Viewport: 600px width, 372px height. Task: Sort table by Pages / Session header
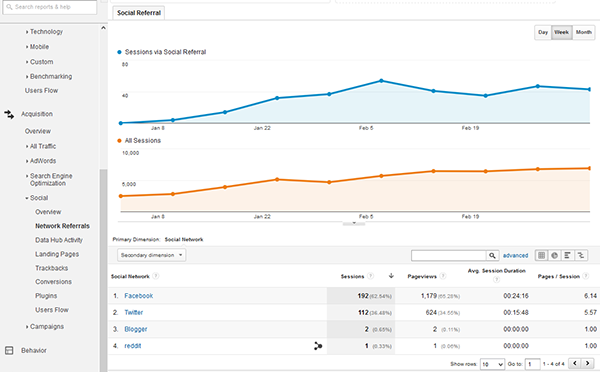click(559, 276)
